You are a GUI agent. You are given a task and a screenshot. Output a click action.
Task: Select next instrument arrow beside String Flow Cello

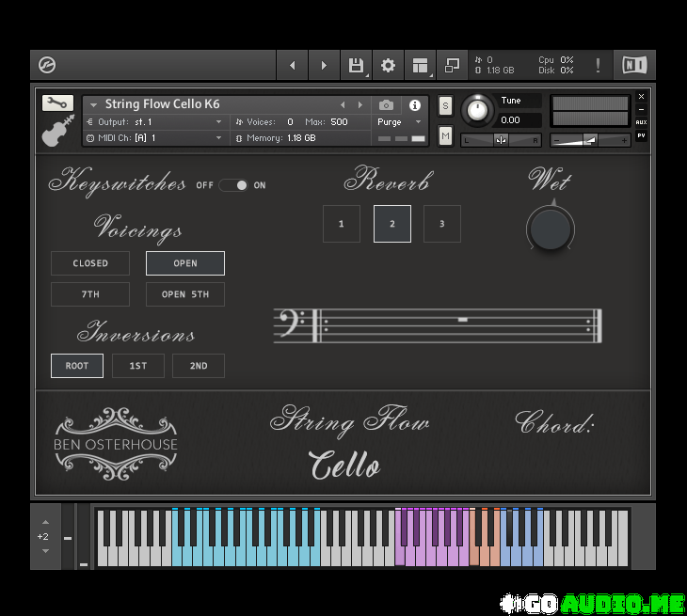(x=360, y=105)
